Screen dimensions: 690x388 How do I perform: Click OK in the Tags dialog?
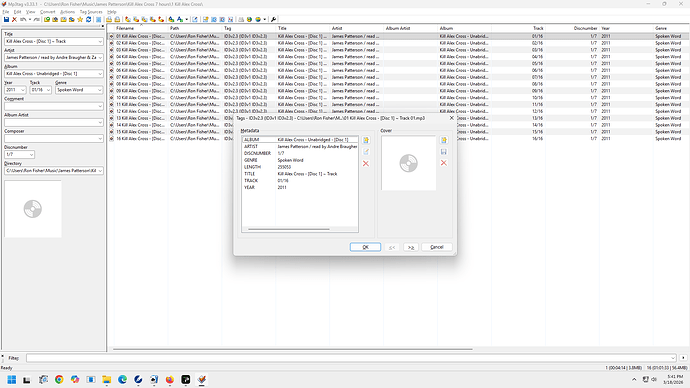point(365,247)
